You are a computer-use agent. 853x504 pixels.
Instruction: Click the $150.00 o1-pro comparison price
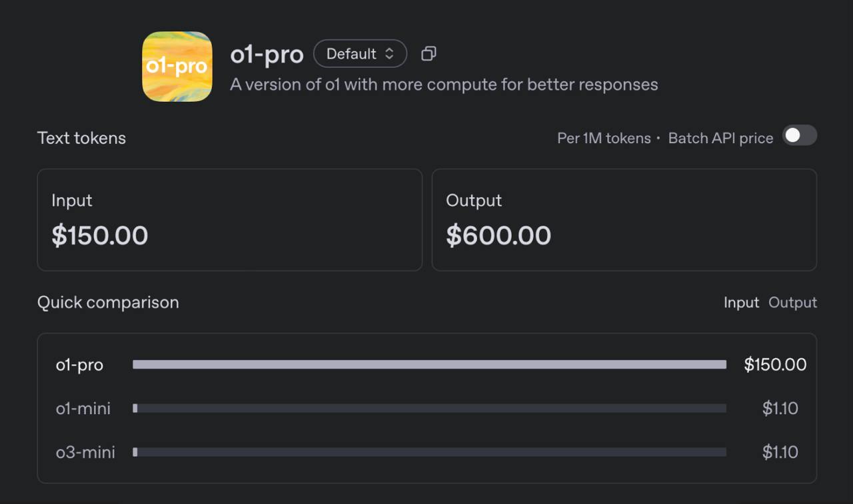point(775,365)
